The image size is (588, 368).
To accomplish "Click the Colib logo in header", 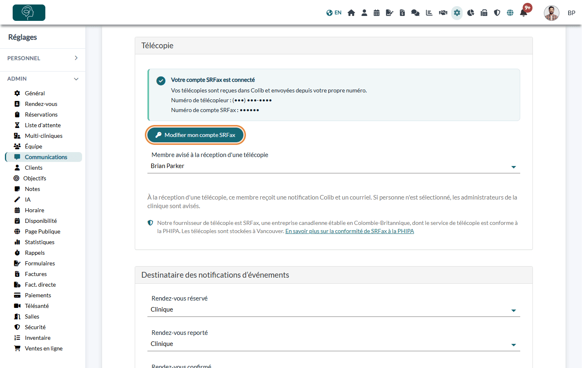I will pos(29,13).
